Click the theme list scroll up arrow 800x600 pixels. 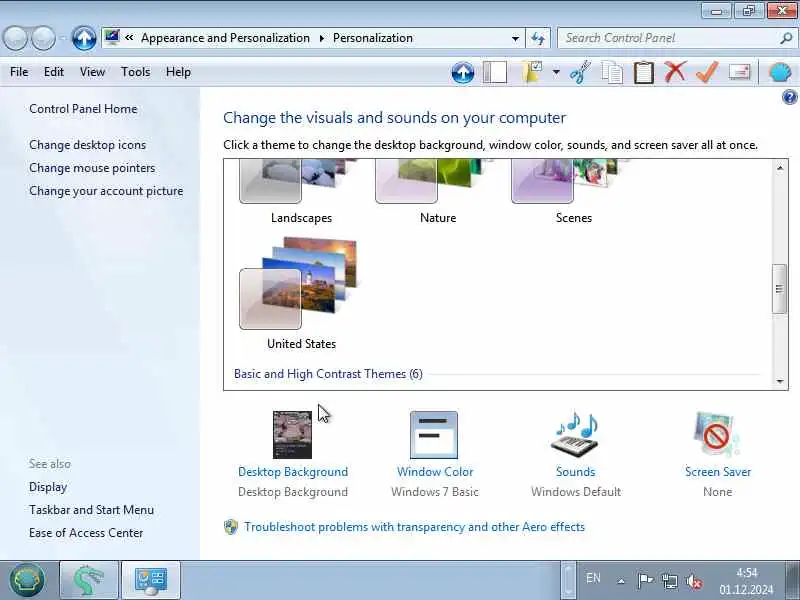point(780,168)
